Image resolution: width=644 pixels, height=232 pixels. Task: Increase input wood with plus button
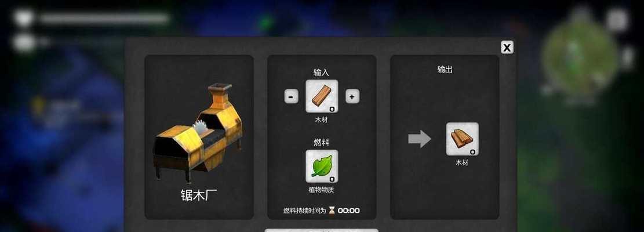pyautogui.click(x=352, y=97)
